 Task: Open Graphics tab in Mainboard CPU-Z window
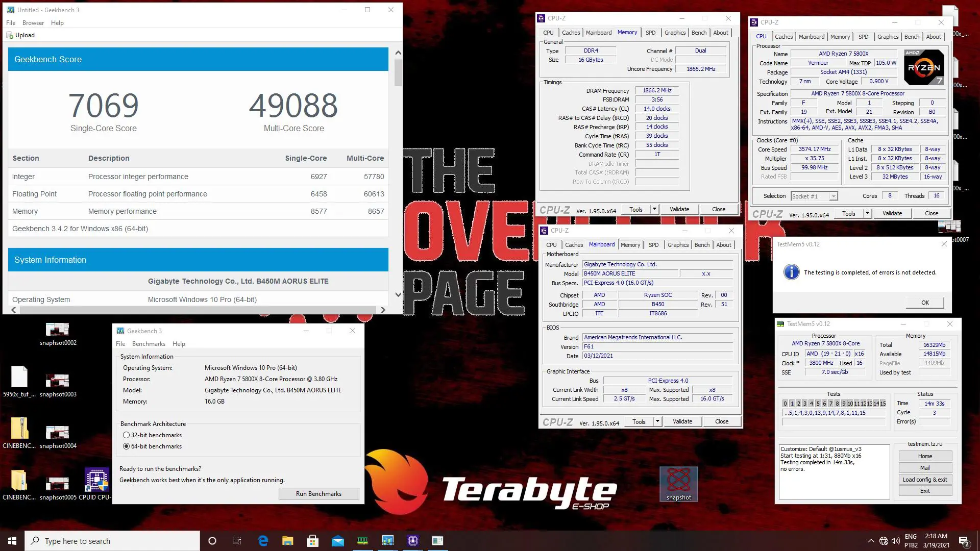point(678,245)
